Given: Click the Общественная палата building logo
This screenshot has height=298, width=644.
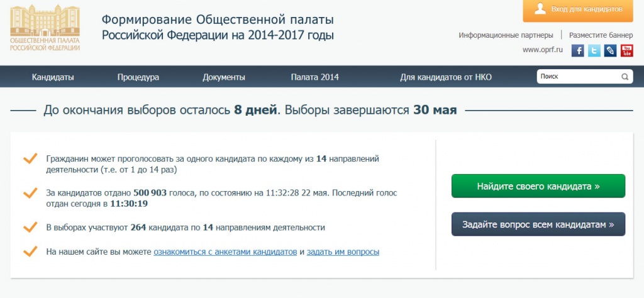Looking at the screenshot, I should pyautogui.click(x=45, y=28).
